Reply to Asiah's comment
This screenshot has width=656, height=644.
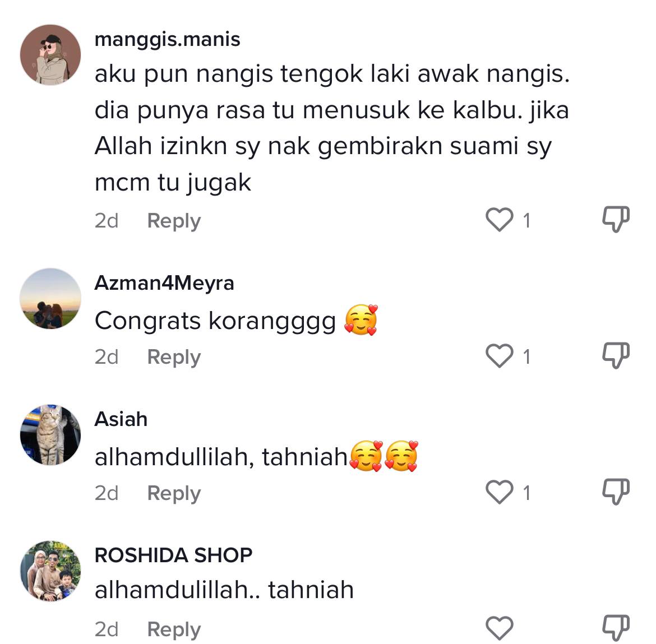174,493
